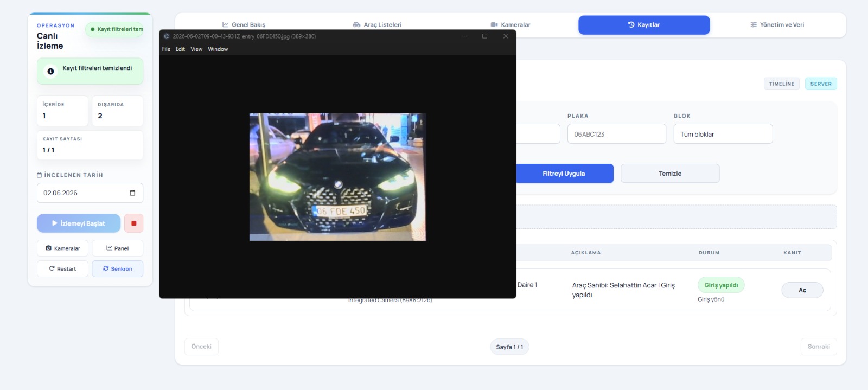Image resolution: width=868 pixels, height=390 pixels.
Task: Click the Araç Listeleri car icon
Action: [x=356, y=25]
